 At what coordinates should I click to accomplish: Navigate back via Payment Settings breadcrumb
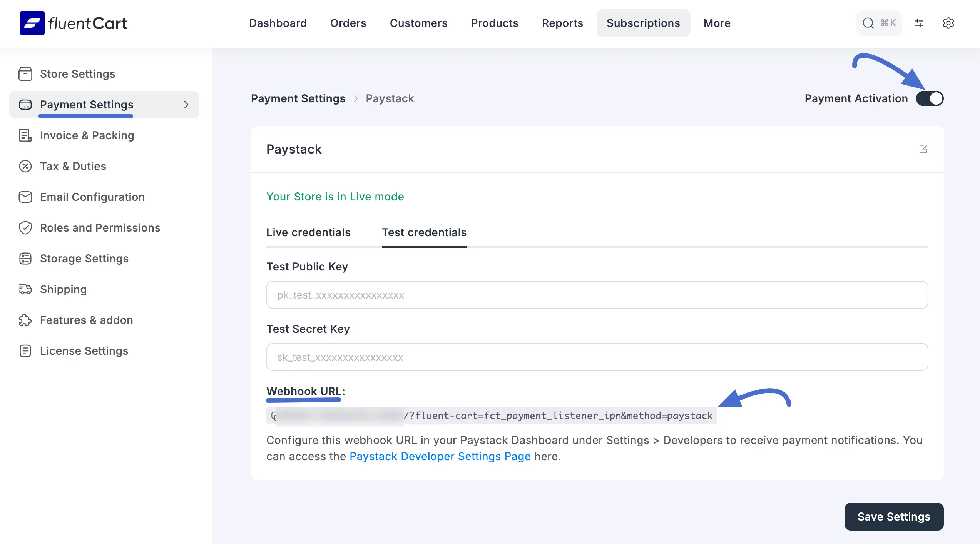pyautogui.click(x=298, y=98)
